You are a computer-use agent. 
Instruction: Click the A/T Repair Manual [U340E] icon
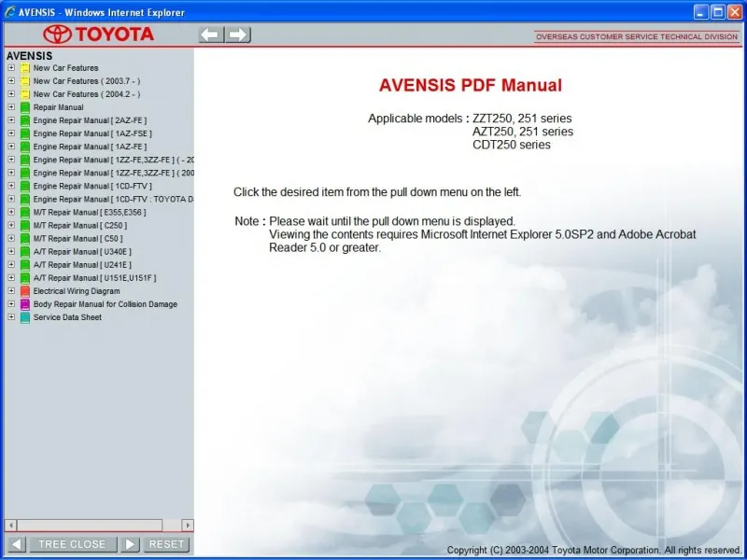coord(24,251)
